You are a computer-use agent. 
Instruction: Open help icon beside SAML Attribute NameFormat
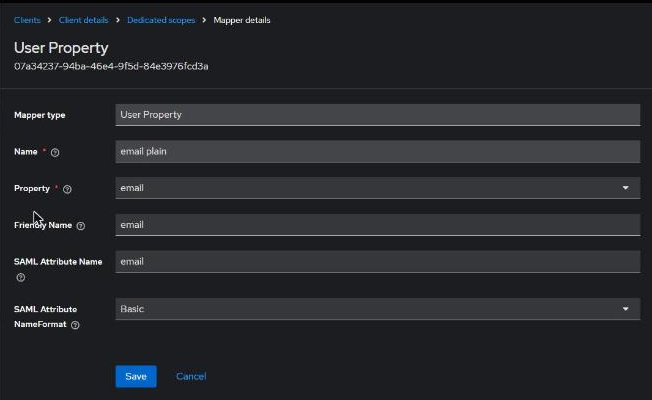75,325
